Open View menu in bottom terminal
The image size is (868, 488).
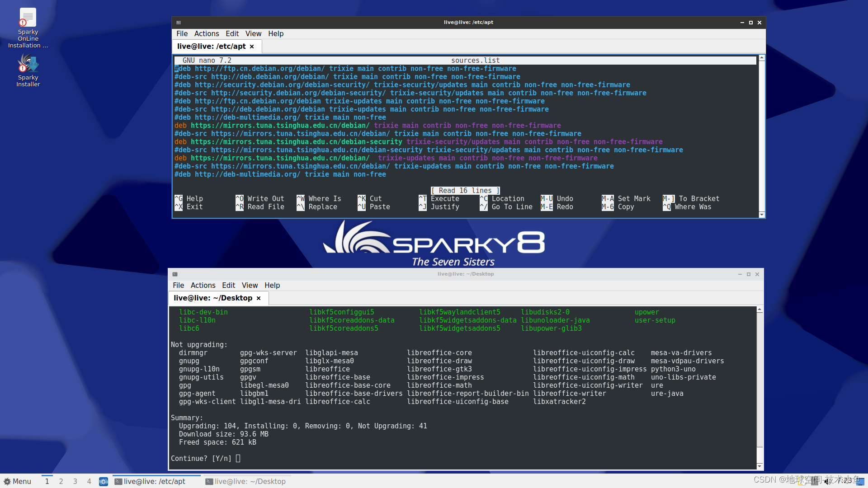tap(250, 286)
